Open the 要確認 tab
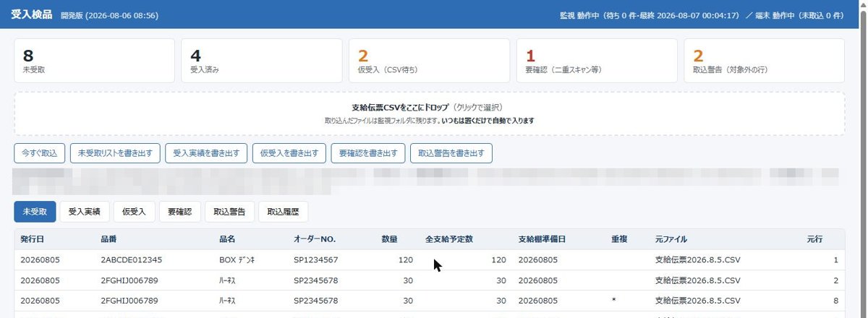This screenshot has width=868, height=318. pyautogui.click(x=179, y=212)
